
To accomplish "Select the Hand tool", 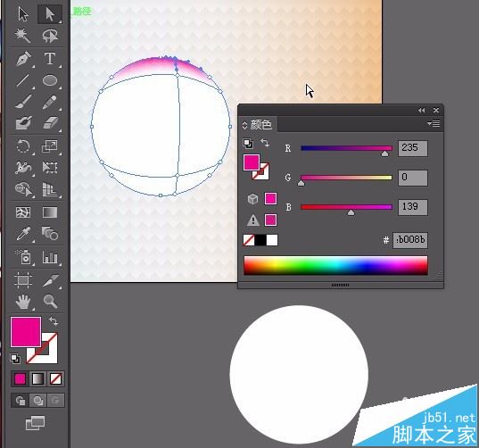I will (23, 302).
